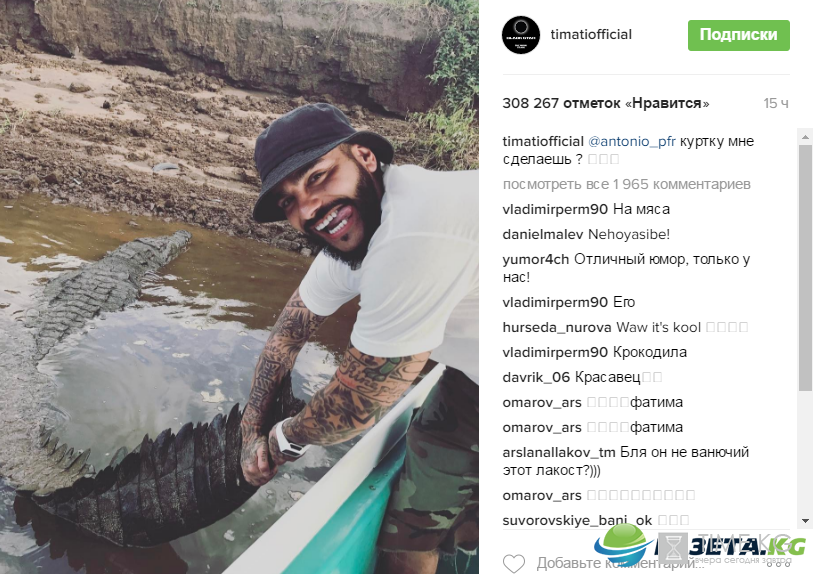This screenshot has height=574, width=813.
Task: Open the @antonio_pfr mention link
Action: pos(632,142)
